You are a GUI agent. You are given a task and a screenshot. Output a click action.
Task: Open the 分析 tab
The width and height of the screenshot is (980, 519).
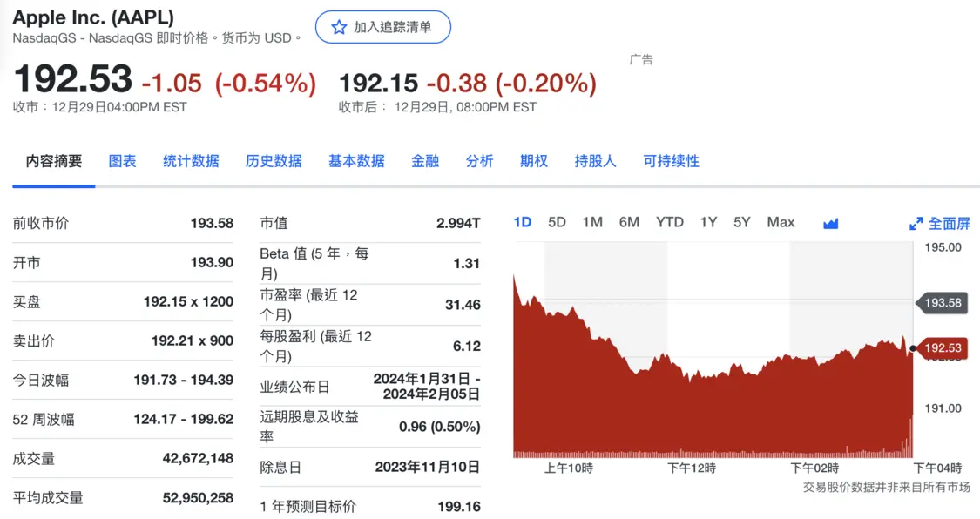(x=479, y=161)
